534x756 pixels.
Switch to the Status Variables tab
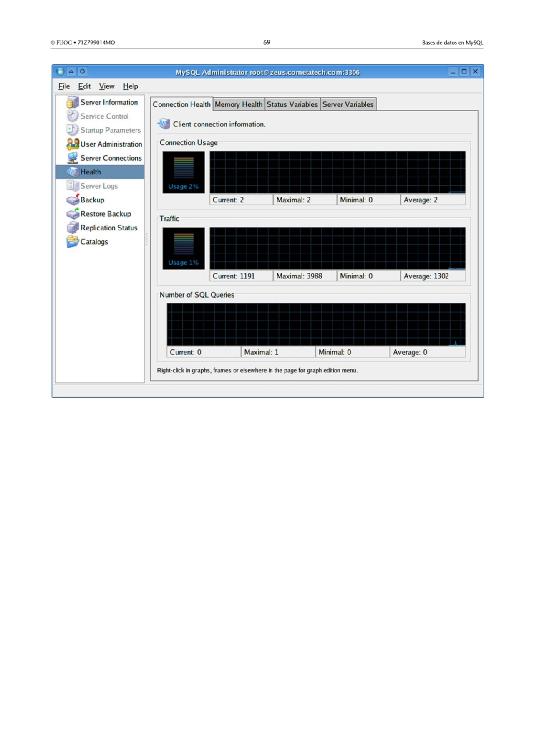pos(292,104)
